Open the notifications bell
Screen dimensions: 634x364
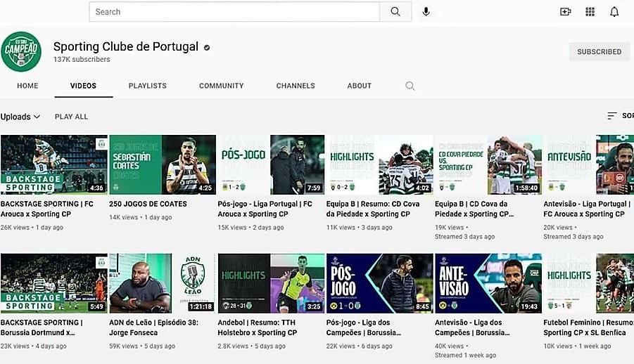point(614,12)
